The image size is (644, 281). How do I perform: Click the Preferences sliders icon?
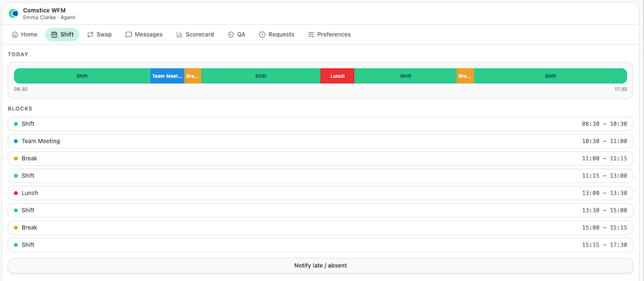click(x=311, y=34)
